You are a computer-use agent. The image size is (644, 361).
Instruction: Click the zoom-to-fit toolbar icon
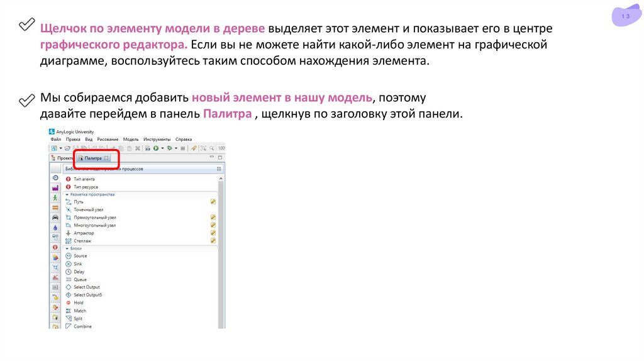[203, 148]
